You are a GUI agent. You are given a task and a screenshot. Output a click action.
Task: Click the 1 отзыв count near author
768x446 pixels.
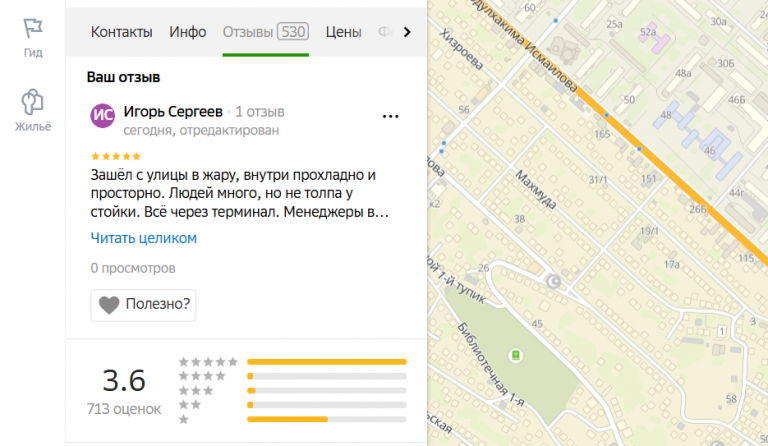pos(260,112)
